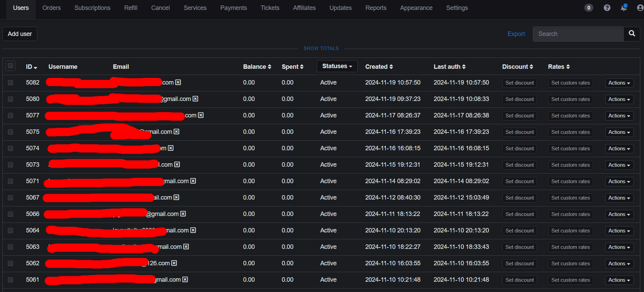This screenshot has width=644, height=292.
Task: Click the Export link
Action: click(516, 34)
